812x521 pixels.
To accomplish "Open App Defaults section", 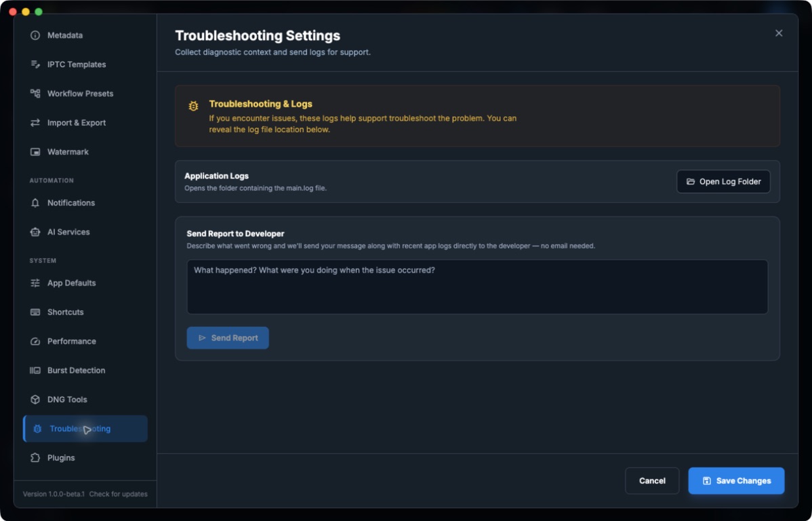I will tap(85, 283).
